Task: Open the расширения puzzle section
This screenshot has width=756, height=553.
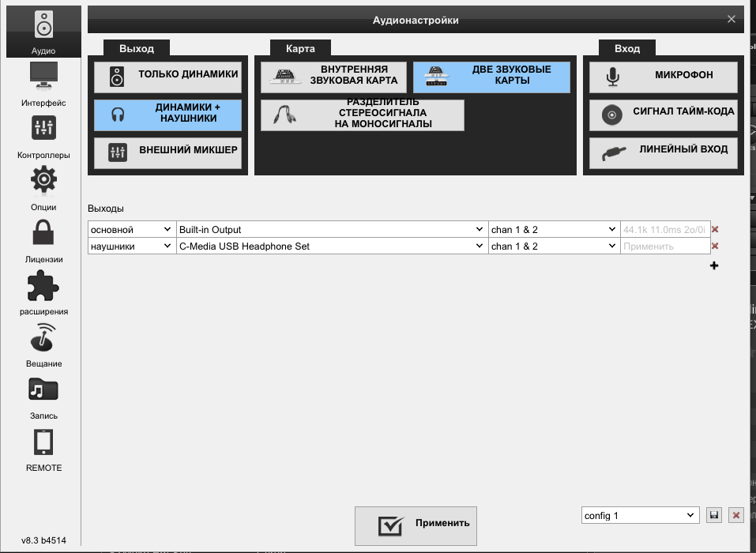Action: point(43,293)
